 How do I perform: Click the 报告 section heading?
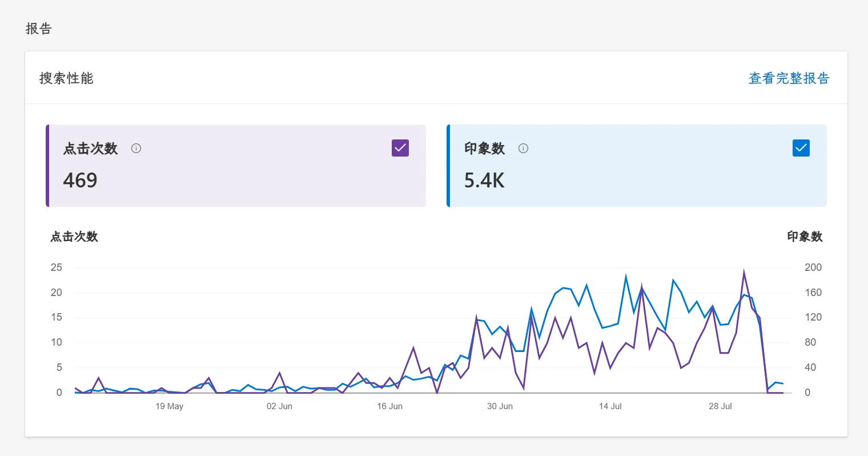(x=39, y=29)
